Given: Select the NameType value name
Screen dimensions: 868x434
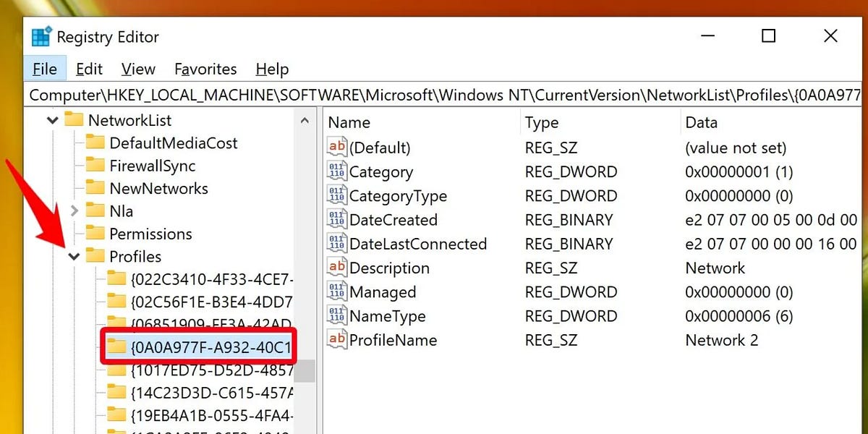Looking at the screenshot, I should click(387, 316).
